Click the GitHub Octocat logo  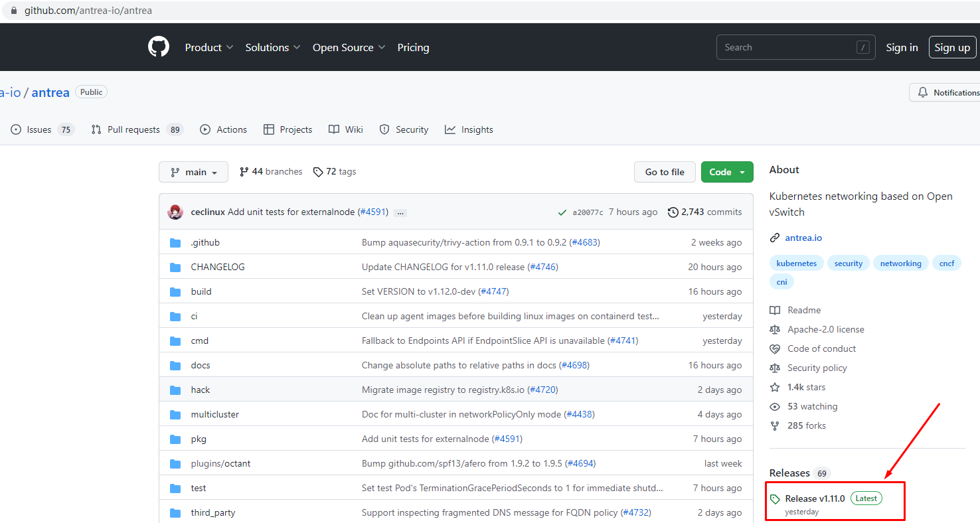pos(159,47)
